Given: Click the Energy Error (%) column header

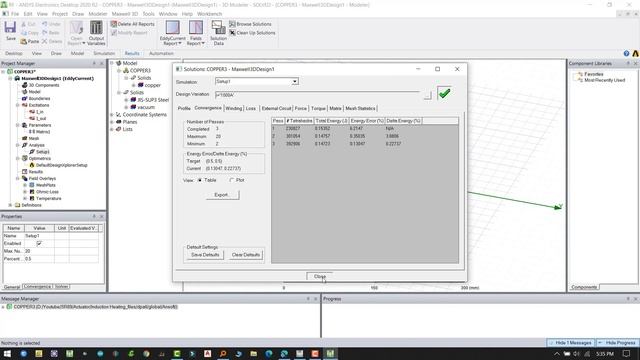Looking at the screenshot, I should pyautogui.click(x=367, y=121).
